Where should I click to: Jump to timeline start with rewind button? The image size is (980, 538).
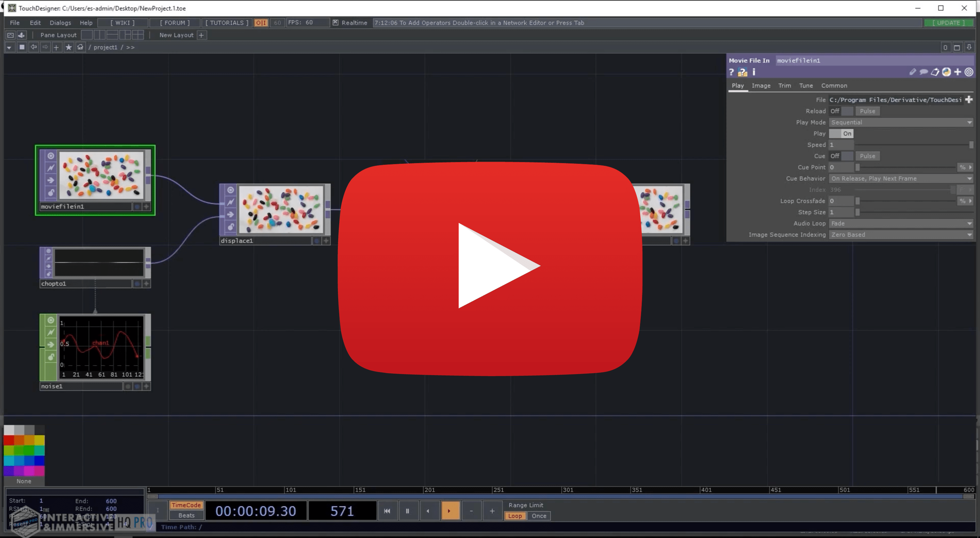coord(387,511)
